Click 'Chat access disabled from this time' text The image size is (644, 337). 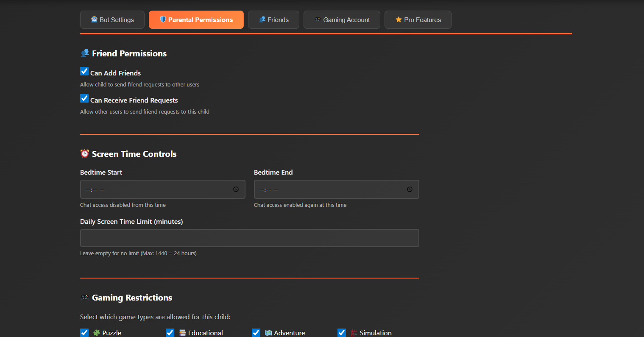(x=123, y=205)
